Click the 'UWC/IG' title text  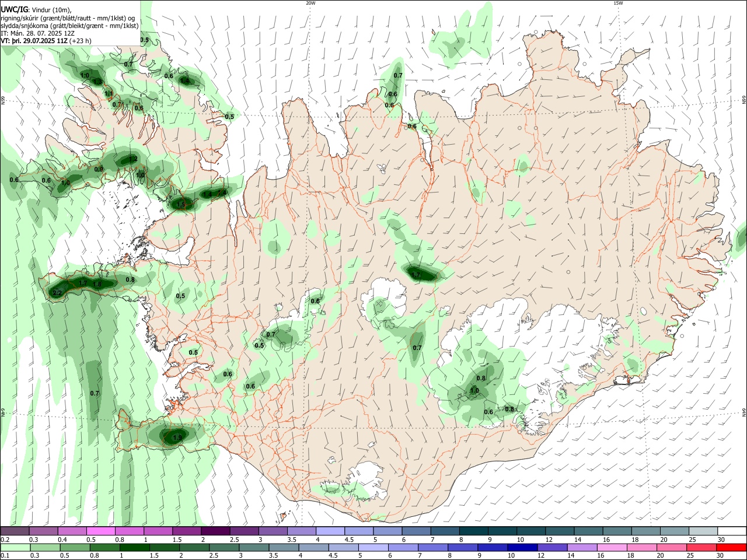[14, 9]
